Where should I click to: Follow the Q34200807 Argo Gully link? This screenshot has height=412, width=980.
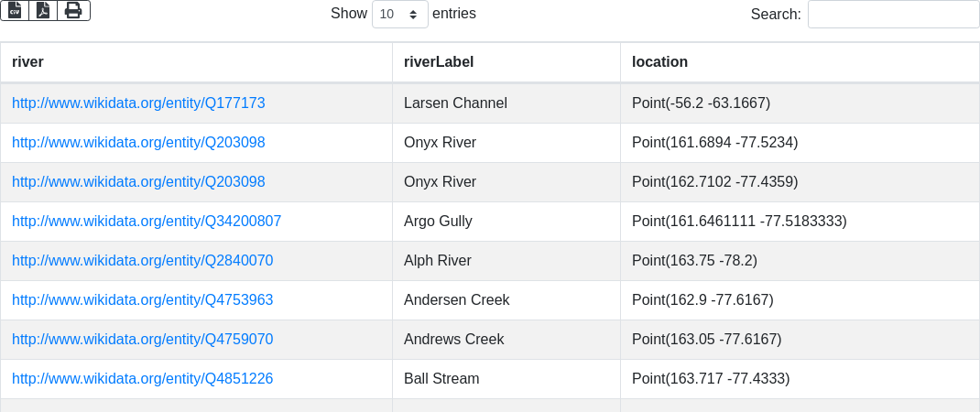pyautogui.click(x=147, y=222)
